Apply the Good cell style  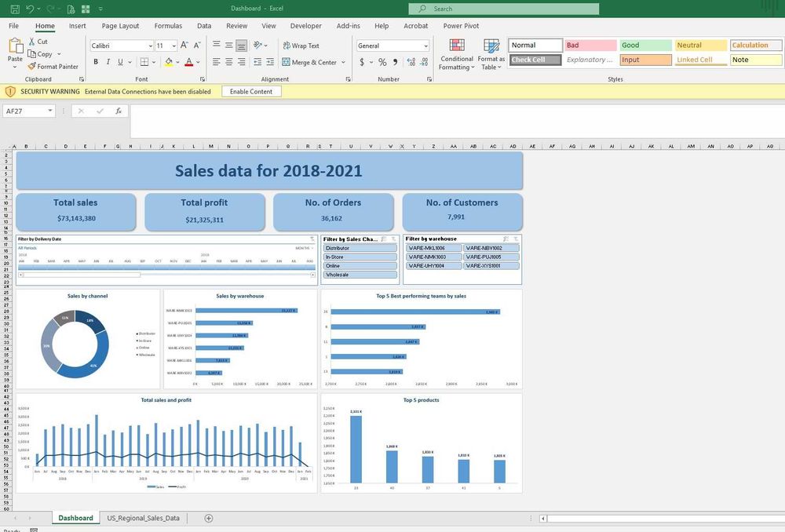point(645,45)
